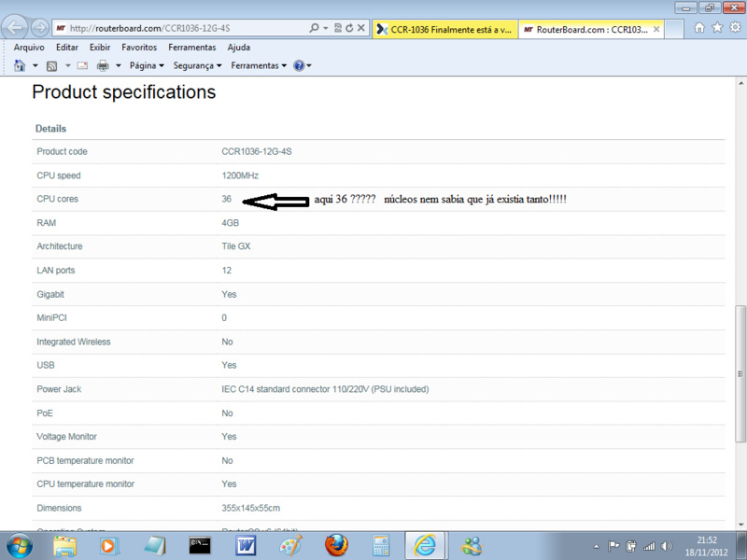Click the Home icon at top right
The height and width of the screenshot is (560, 747).
coord(698,28)
